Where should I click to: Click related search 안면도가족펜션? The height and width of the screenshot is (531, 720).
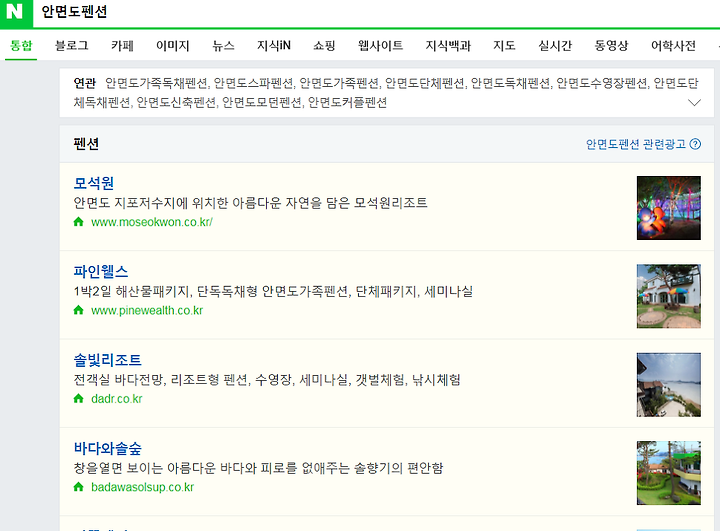tap(339, 83)
